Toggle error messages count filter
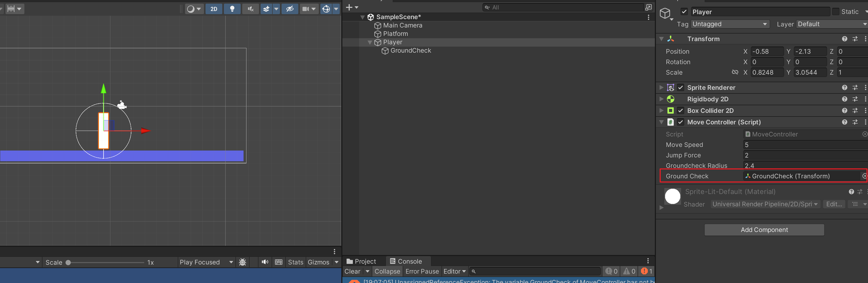 647,271
